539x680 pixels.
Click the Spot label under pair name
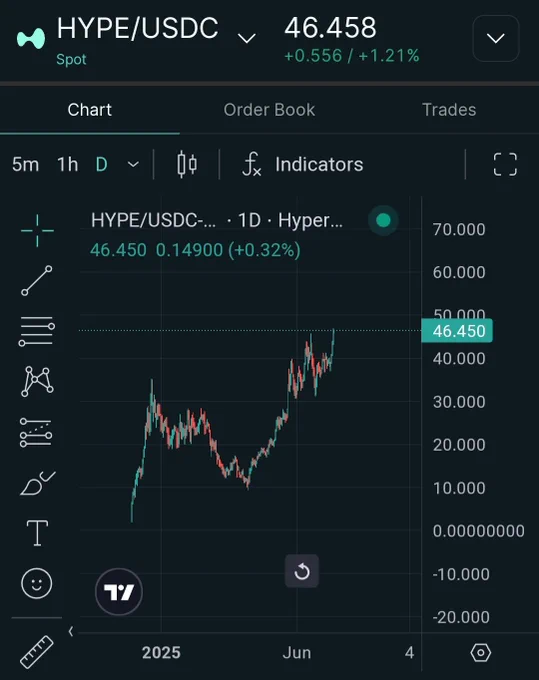(x=71, y=59)
